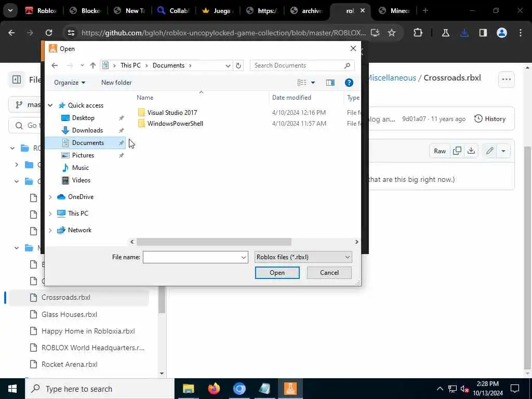
Task: Open Chrome Labs flask icon
Action: 445,33
